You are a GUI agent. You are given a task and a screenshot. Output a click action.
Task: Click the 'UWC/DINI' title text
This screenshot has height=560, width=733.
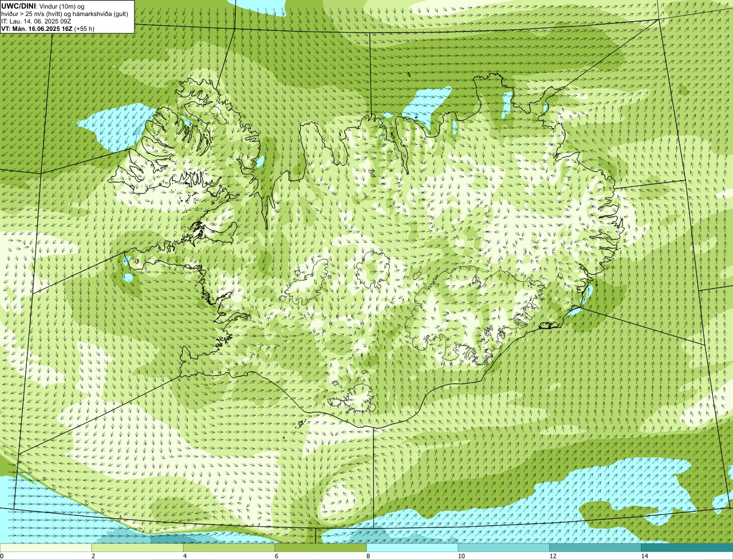click(x=19, y=6)
